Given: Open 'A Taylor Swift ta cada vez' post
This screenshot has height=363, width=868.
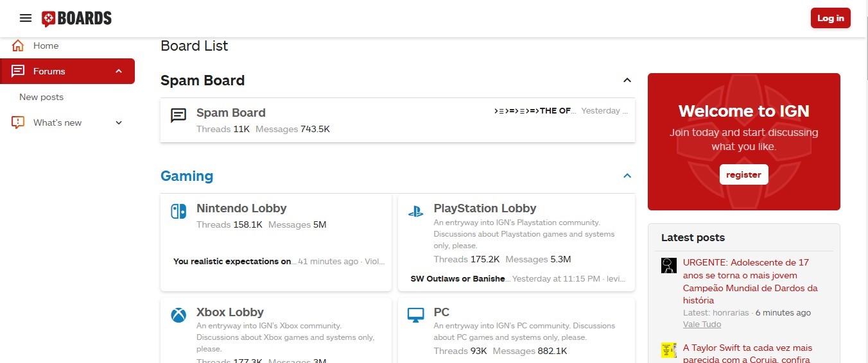Looking at the screenshot, I should 747,354.
